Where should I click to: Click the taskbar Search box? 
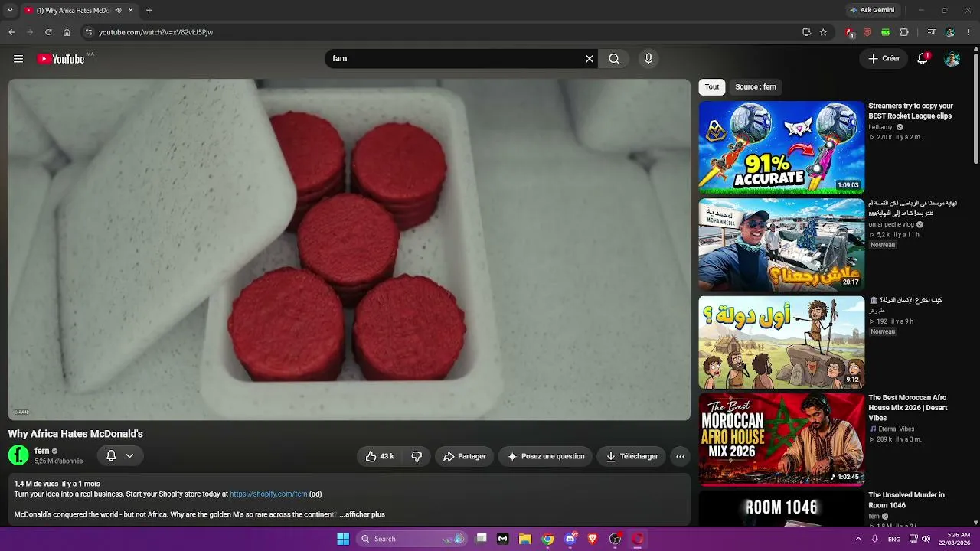click(x=413, y=539)
